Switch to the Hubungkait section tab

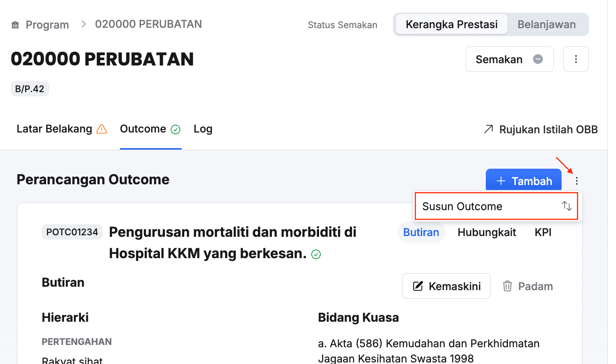487,232
